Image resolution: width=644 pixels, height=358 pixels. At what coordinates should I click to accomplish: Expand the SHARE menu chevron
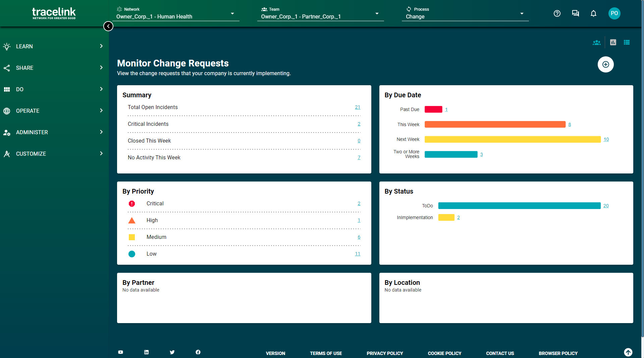pos(101,67)
